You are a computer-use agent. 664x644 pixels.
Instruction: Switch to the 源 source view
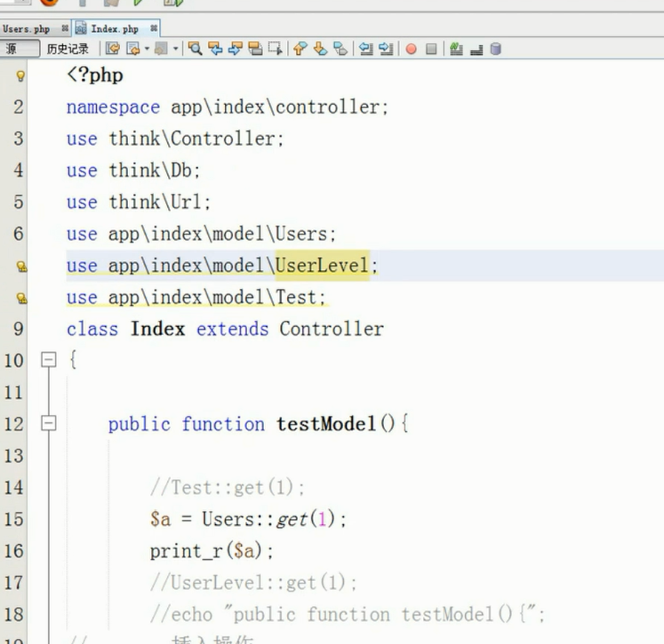coord(20,49)
